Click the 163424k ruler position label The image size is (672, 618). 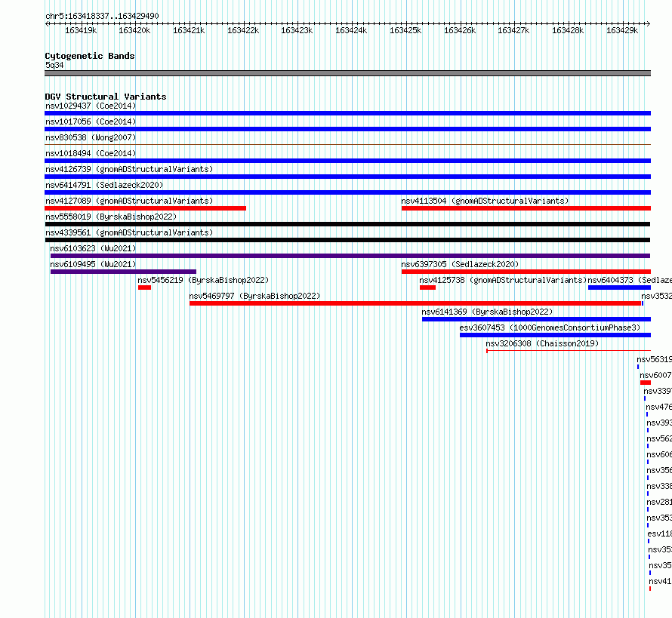(351, 31)
